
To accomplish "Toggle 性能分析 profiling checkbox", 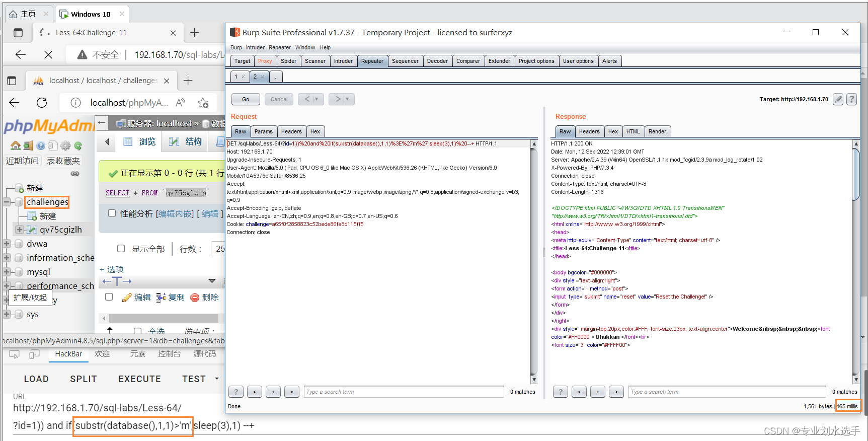I will (112, 213).
